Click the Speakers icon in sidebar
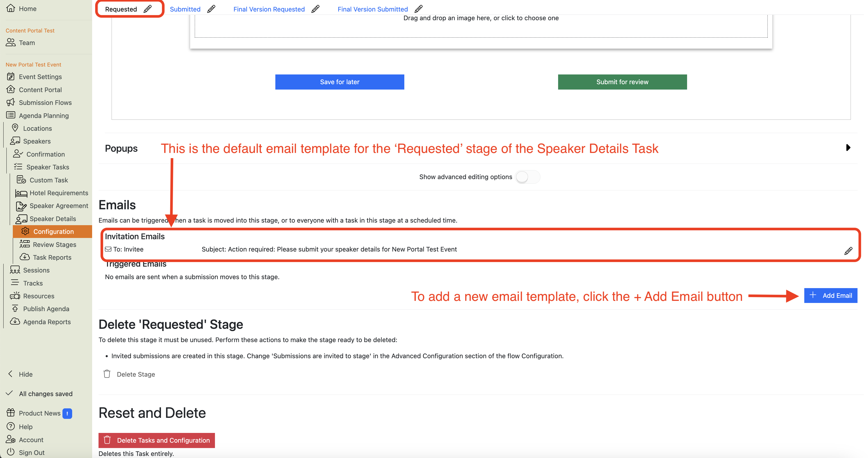 pos(15,141)
